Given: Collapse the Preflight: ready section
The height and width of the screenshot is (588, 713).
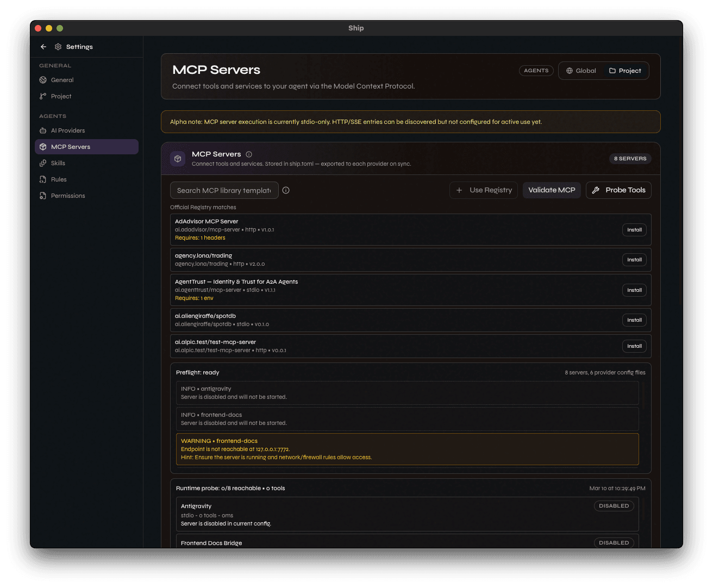Looking at the screenshot, I should (x=197, y=372).
